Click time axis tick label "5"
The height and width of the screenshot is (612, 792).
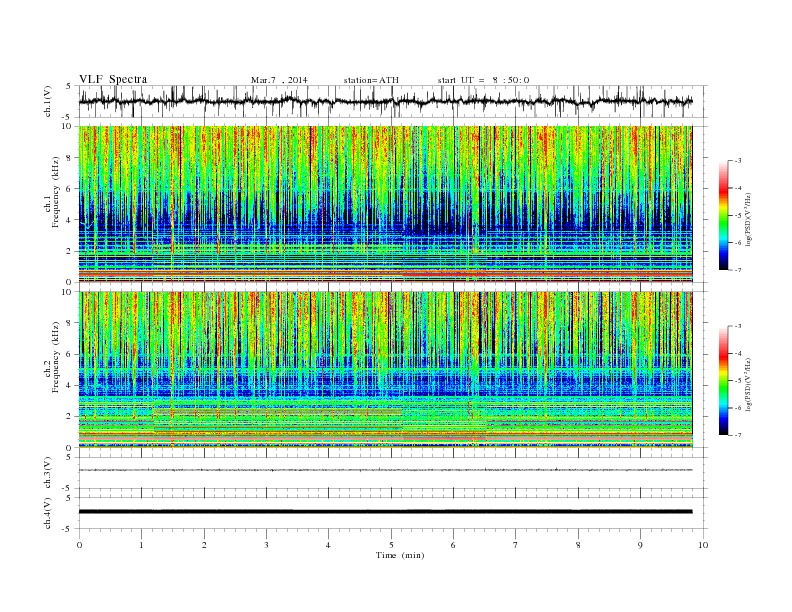pos(391,545)
